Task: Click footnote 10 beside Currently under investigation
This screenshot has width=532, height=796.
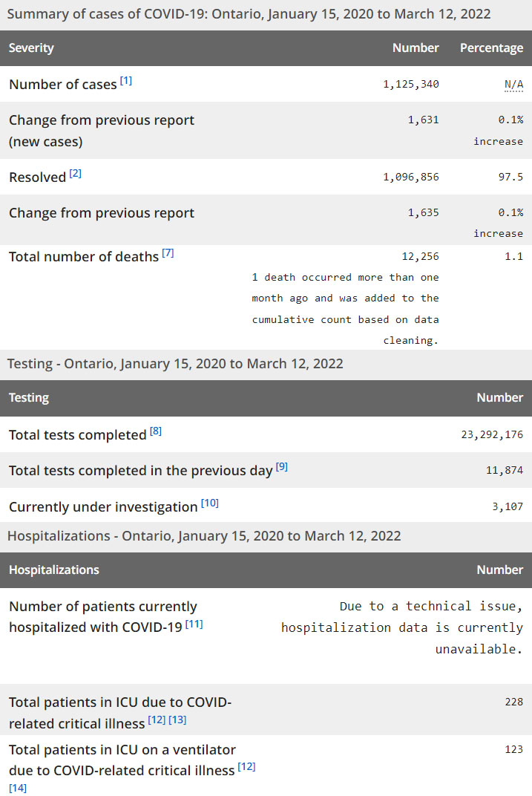Action: (210, 503)
